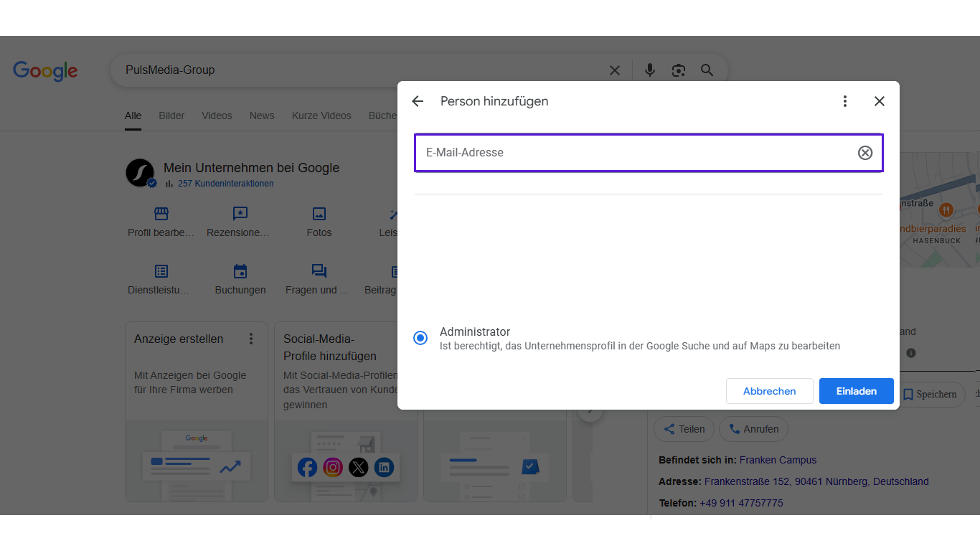
Task: Open Google Lens image search
Action: [679, 70]
